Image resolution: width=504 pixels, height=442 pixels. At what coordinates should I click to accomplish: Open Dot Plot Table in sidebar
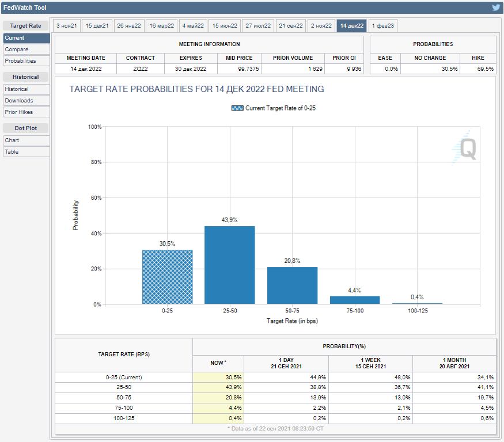(26, 151)
